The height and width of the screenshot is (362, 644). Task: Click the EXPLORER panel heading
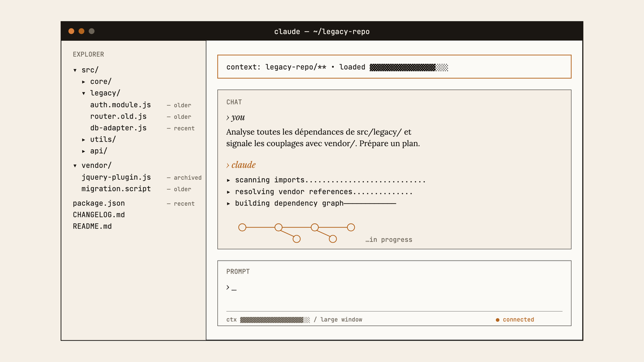point(89,54)
